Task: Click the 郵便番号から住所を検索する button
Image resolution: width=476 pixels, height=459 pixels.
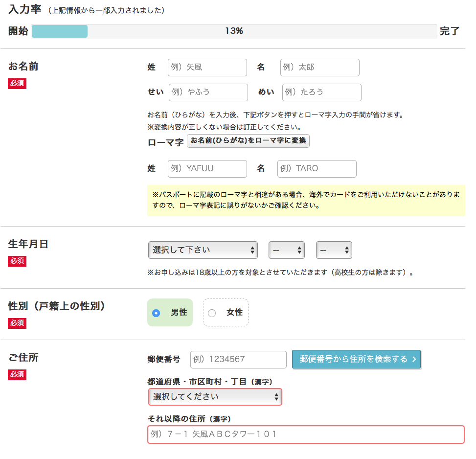Action: pos(356,359)
